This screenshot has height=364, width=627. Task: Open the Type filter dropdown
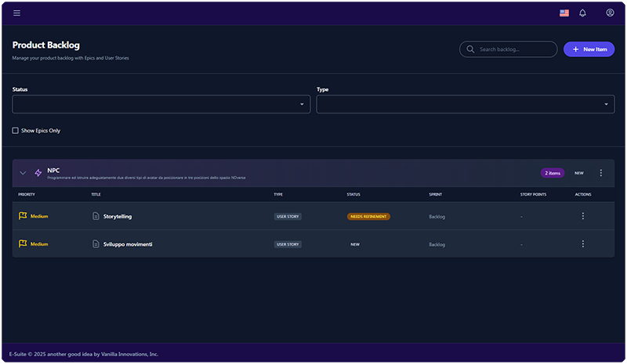point(465,104)
